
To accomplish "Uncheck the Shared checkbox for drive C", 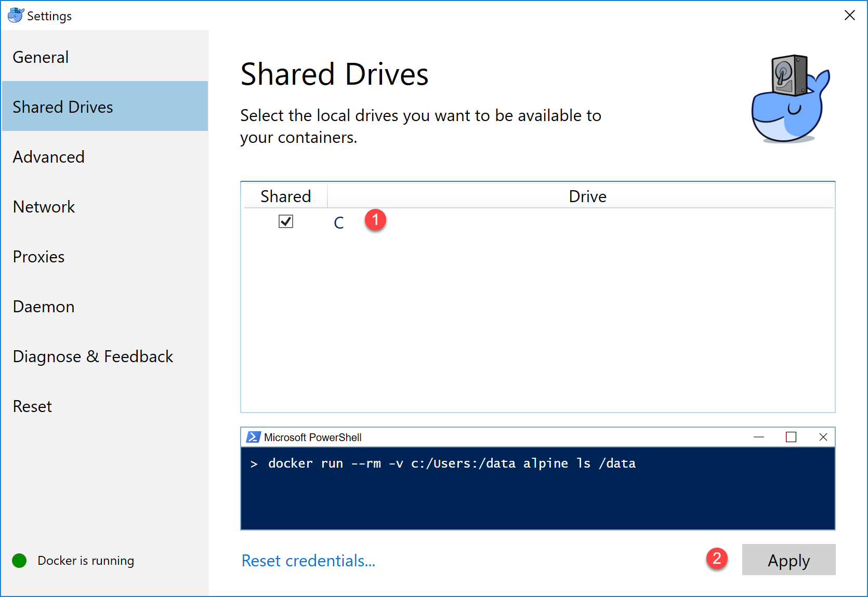I will click(x=285, y=221).
